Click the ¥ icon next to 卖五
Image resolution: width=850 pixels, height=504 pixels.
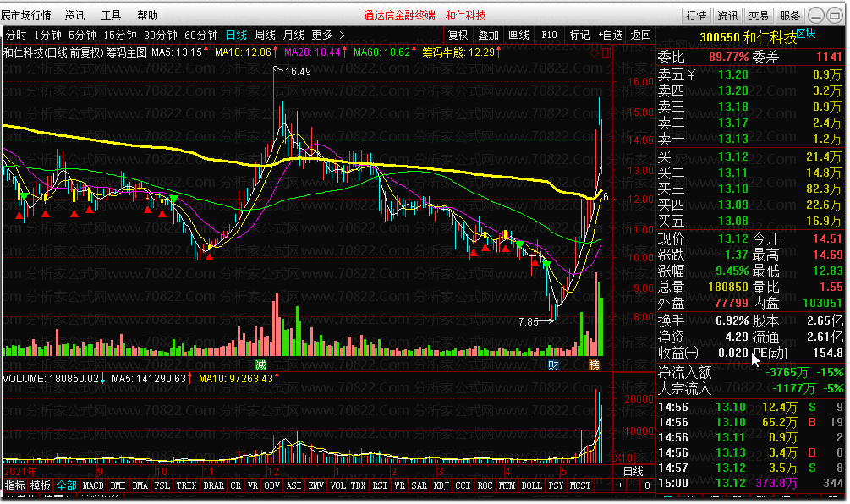point(691,74)
